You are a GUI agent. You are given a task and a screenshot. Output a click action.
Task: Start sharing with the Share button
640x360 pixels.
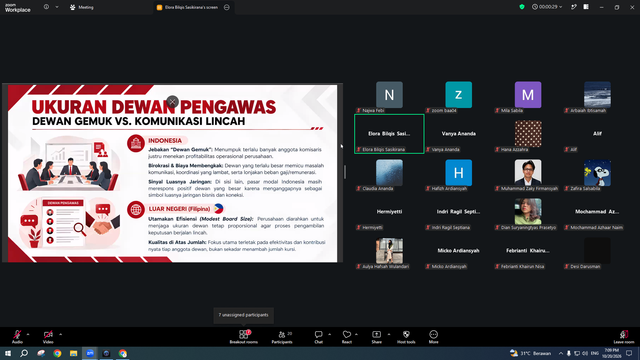tap(376, 337)
